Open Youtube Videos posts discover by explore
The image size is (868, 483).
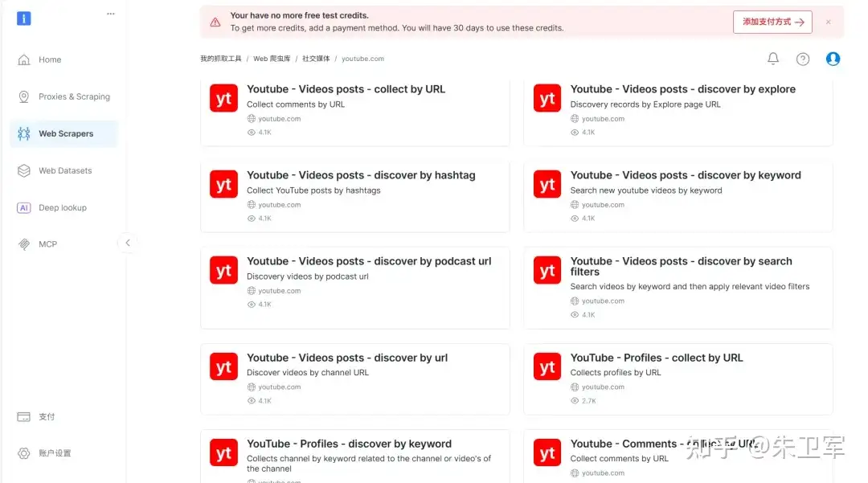click(x=682, y=89)
